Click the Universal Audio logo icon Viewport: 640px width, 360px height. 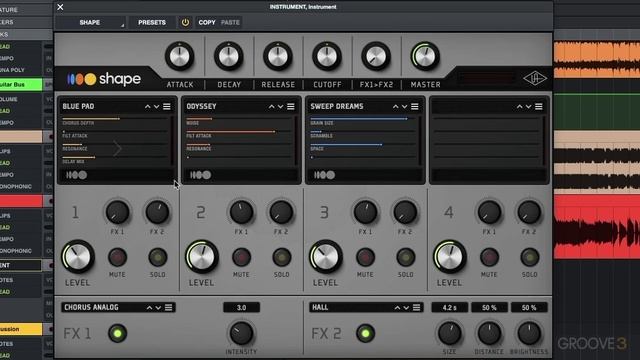(x=535, y=78)
